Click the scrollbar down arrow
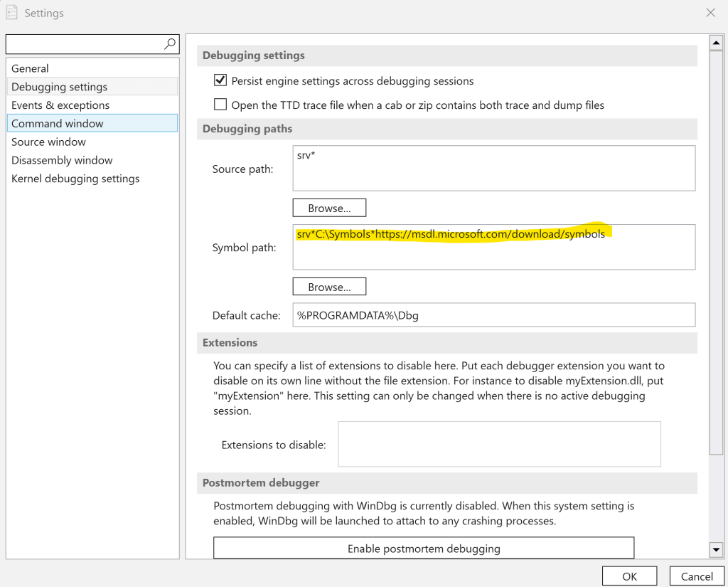 click(716, 549)
